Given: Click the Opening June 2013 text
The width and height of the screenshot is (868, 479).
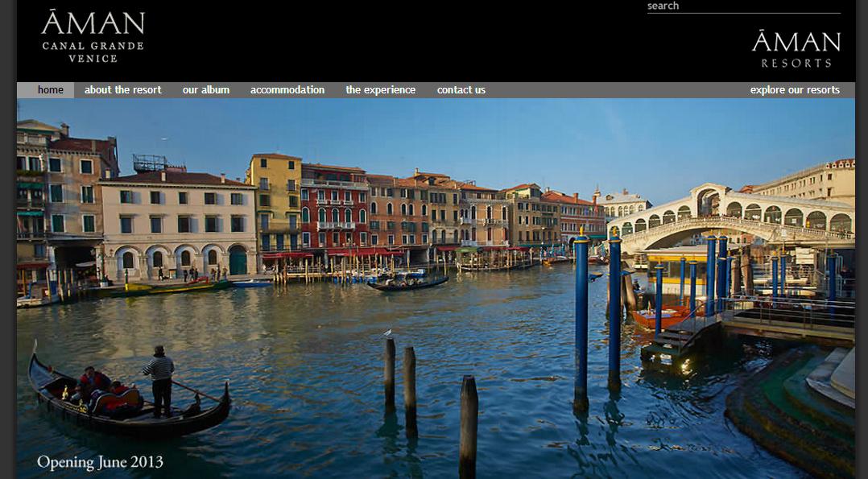Looking at the screenshot, I should point(100,462).
